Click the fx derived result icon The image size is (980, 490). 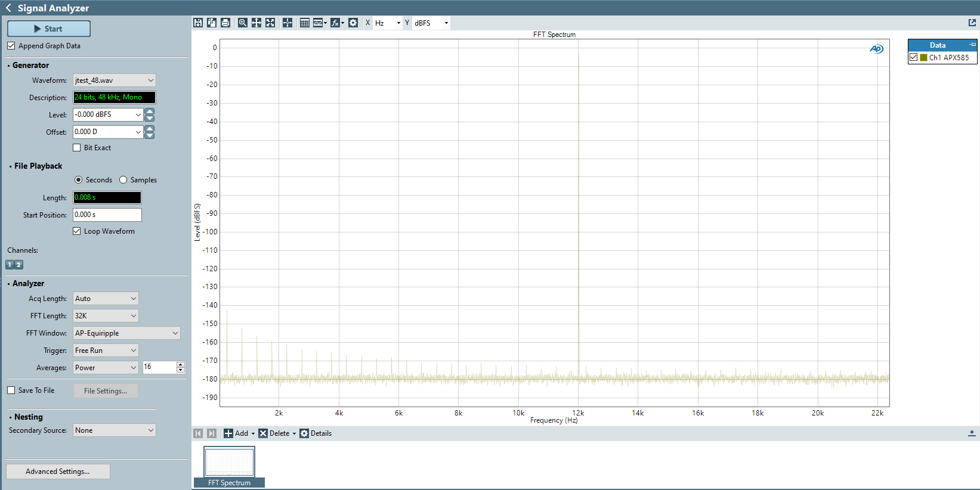(x=335, y=23)
